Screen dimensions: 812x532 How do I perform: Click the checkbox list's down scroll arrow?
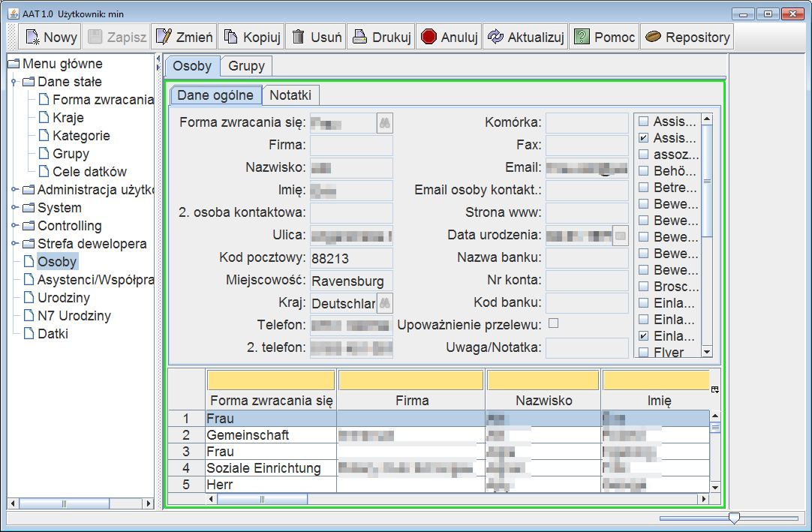pos(707,352)
